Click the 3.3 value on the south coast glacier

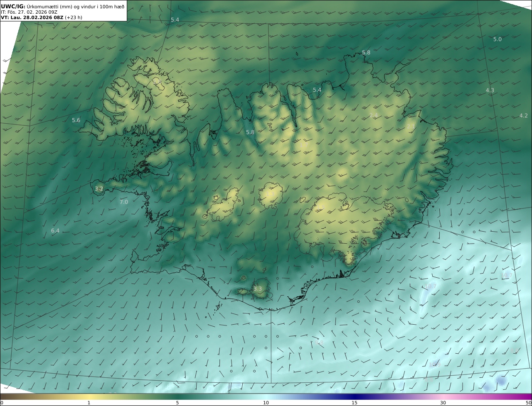tap(258, 289)
